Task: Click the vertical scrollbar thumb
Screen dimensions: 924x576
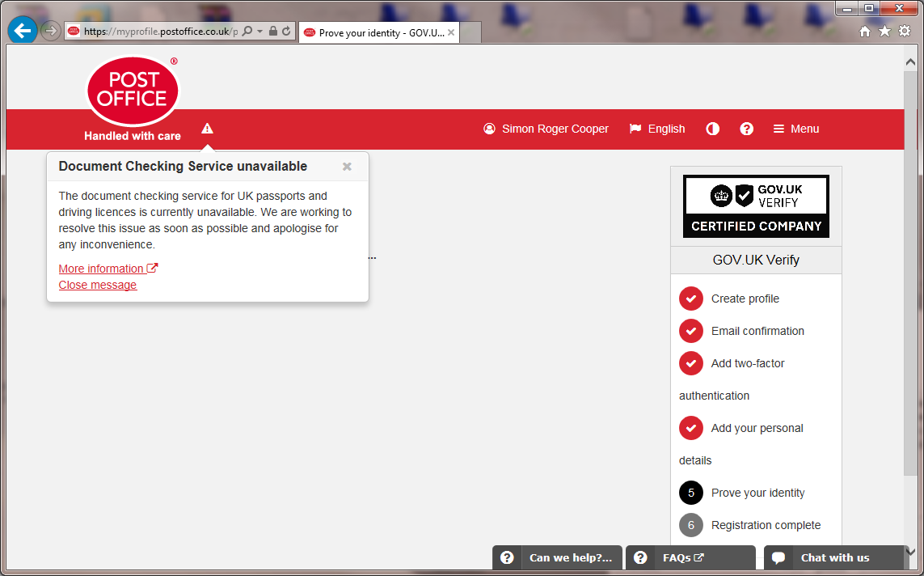Action: click(x=910, y=273)
